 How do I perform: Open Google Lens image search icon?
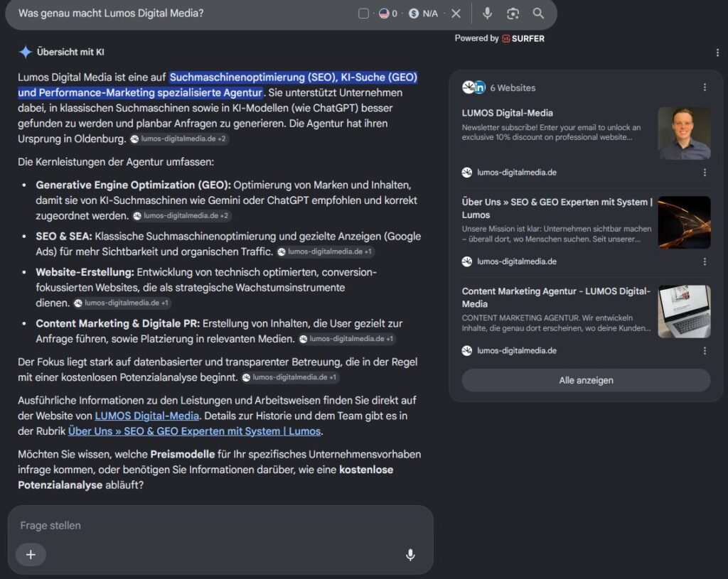coord(513,13)
